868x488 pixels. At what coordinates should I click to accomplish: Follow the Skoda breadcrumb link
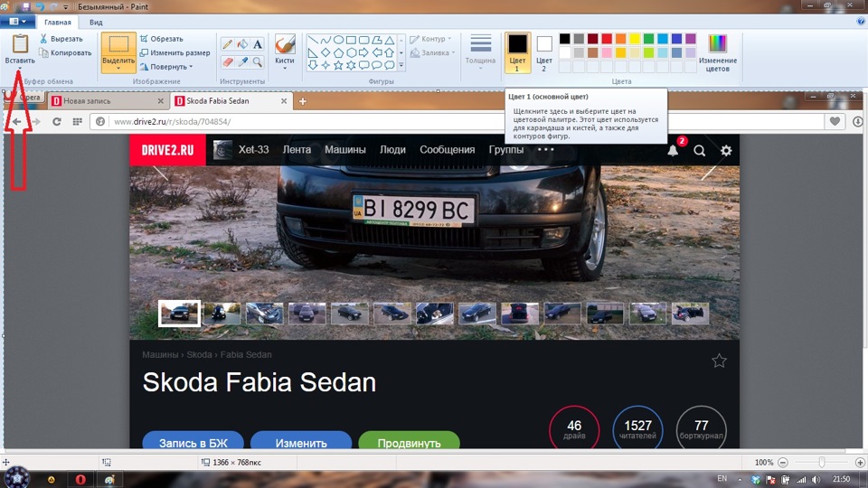199,354
